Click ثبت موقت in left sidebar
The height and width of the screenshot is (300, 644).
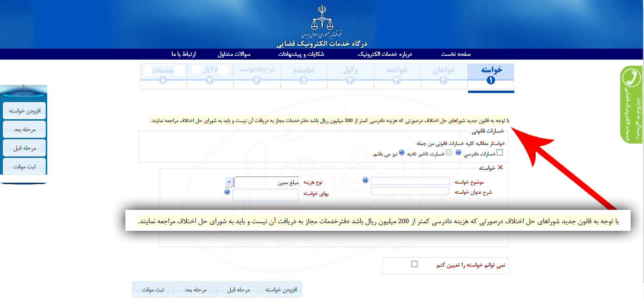tap(24, 166)
